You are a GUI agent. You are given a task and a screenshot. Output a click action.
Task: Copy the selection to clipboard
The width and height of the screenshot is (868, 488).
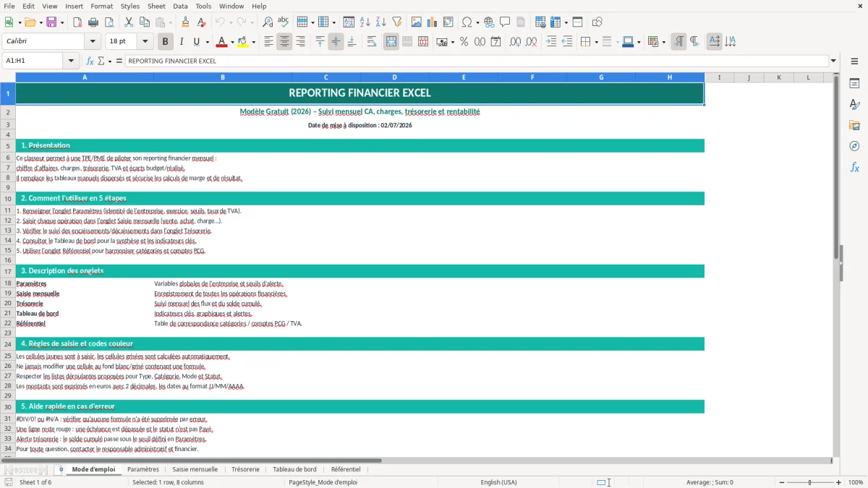[x=145, y=22]
